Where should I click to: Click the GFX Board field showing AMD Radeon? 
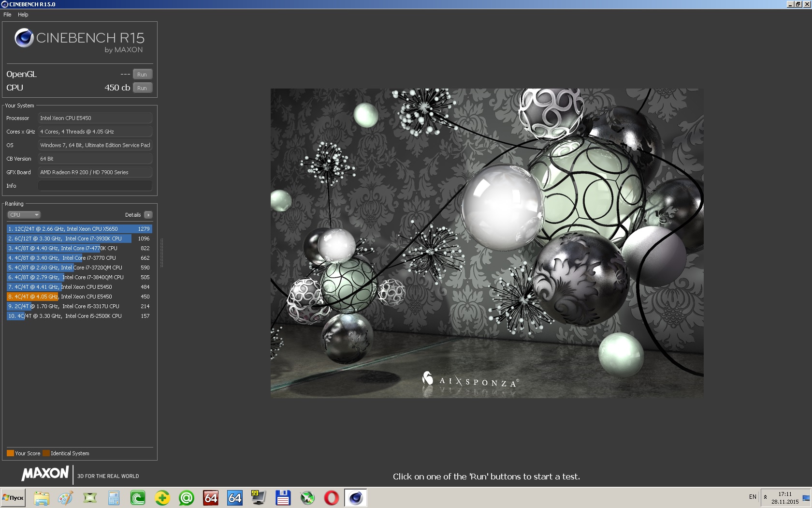(x=95, y=172)
